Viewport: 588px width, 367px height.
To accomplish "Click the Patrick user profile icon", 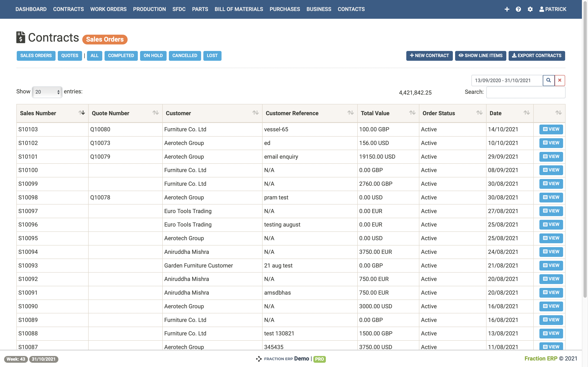I will pyautogui.click(x=541, y=9).
